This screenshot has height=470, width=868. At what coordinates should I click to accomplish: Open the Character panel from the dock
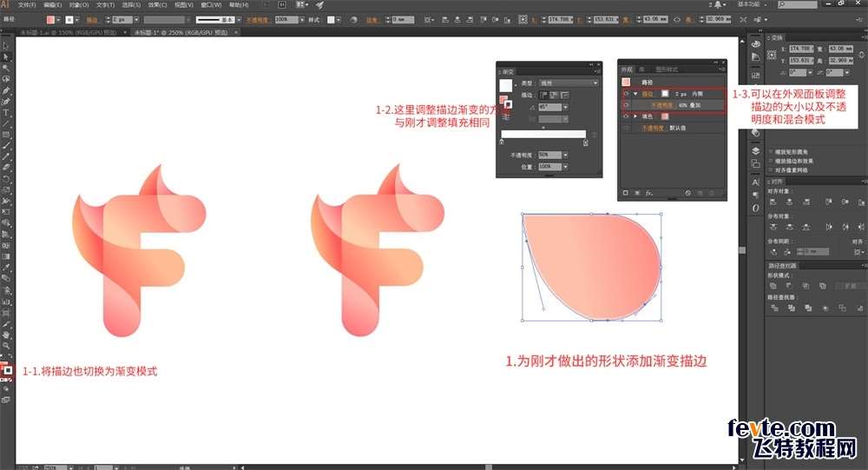tap(756, 182)
